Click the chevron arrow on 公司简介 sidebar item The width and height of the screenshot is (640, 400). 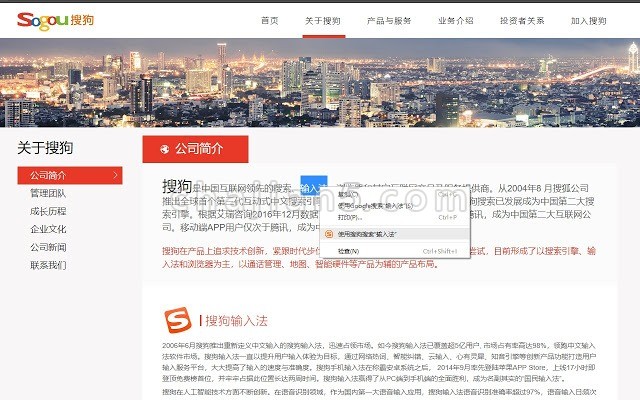coord(115,176)
